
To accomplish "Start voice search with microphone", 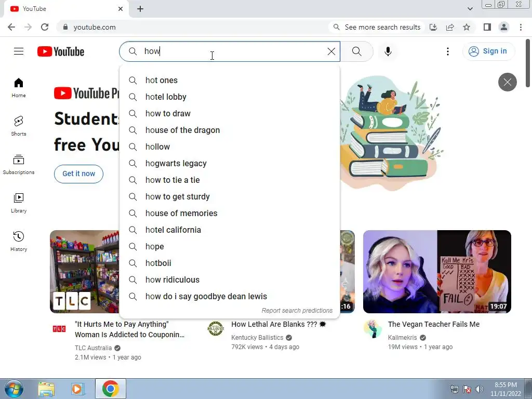I will tap(388, 51).
